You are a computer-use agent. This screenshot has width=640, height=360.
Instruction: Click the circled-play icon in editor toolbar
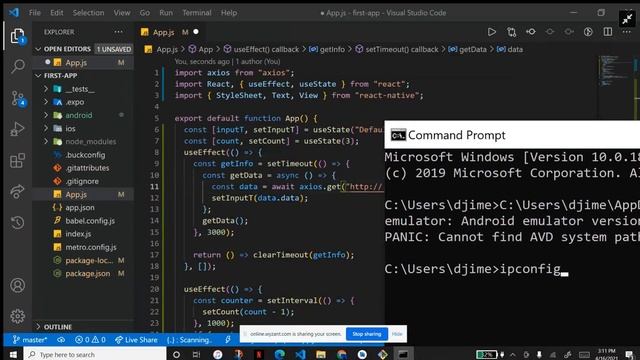pos(588,32)
